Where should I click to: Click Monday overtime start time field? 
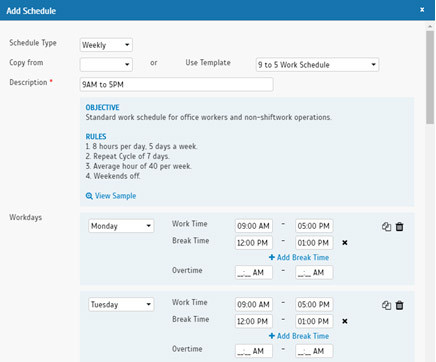[x=254, y=272]
